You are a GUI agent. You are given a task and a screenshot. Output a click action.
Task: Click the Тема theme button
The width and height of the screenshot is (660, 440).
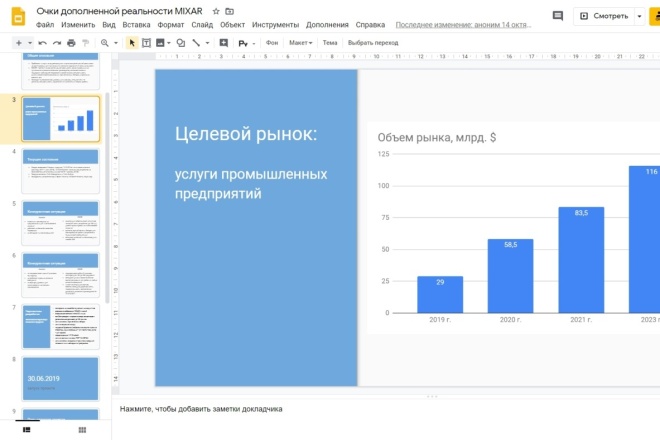pyautogui.click(x=330, y=43)
